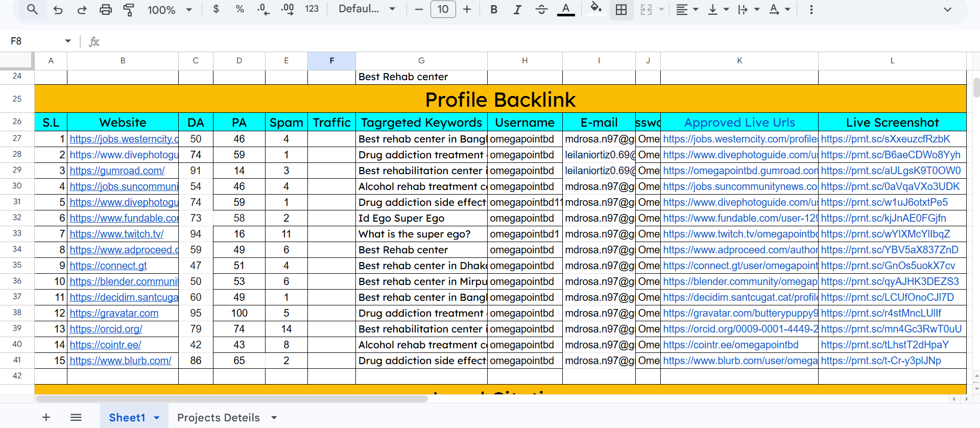
Task: Open the gumroad.com website link
Action: [117, 171]
